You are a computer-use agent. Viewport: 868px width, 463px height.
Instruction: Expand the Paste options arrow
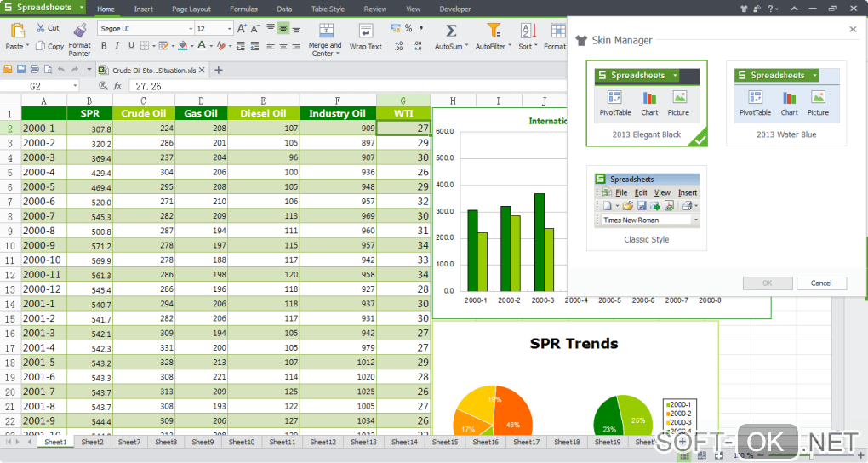(28, 47)
